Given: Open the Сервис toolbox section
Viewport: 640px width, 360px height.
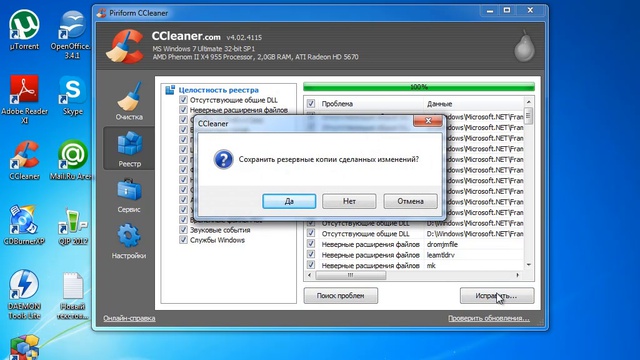Looking at the screenshot, I should pyautogui.click(x=129, y=196).
